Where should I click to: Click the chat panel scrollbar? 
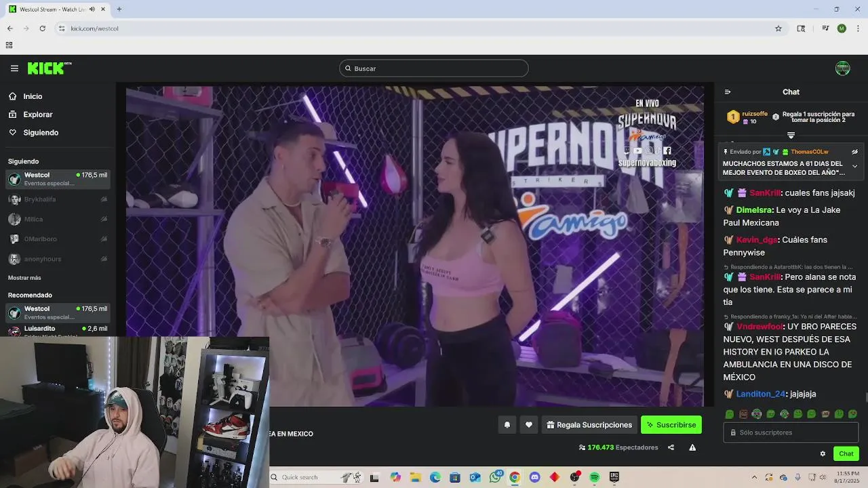click(x=865, y=398)
